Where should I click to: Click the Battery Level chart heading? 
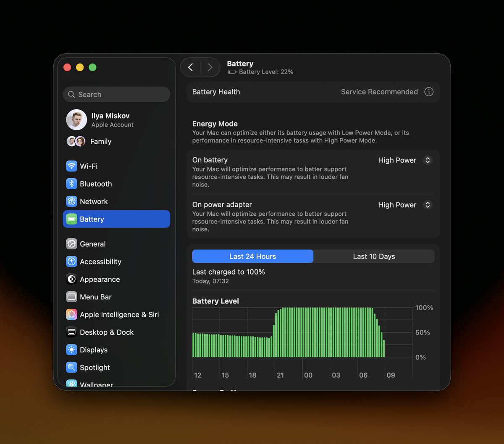coord(215,301)
